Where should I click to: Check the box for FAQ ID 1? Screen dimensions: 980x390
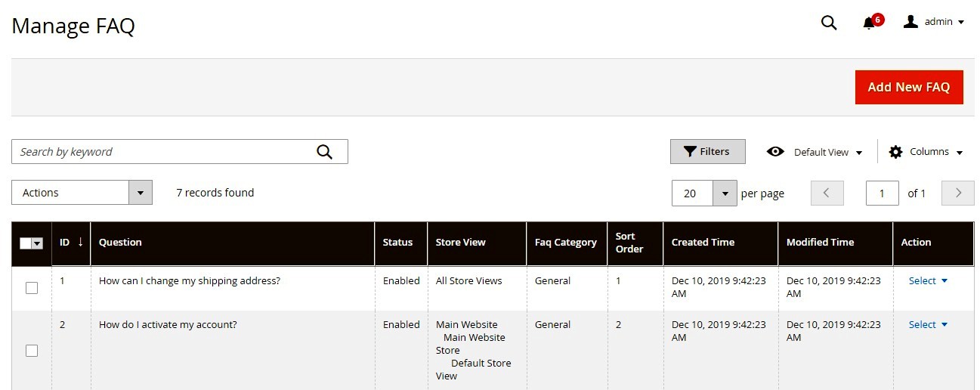[32, 288]
